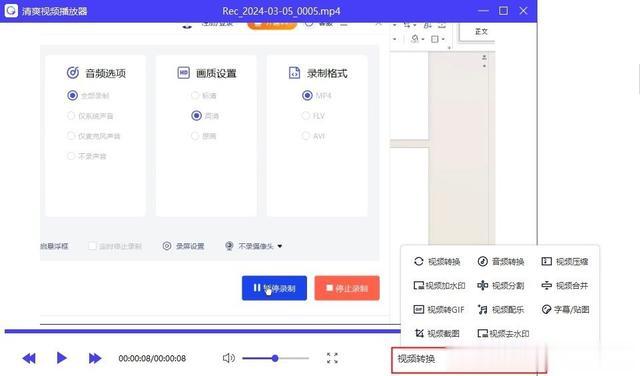
Task: Click the 00:00:08/00:00:08 time readout
Action: [152, 358]
